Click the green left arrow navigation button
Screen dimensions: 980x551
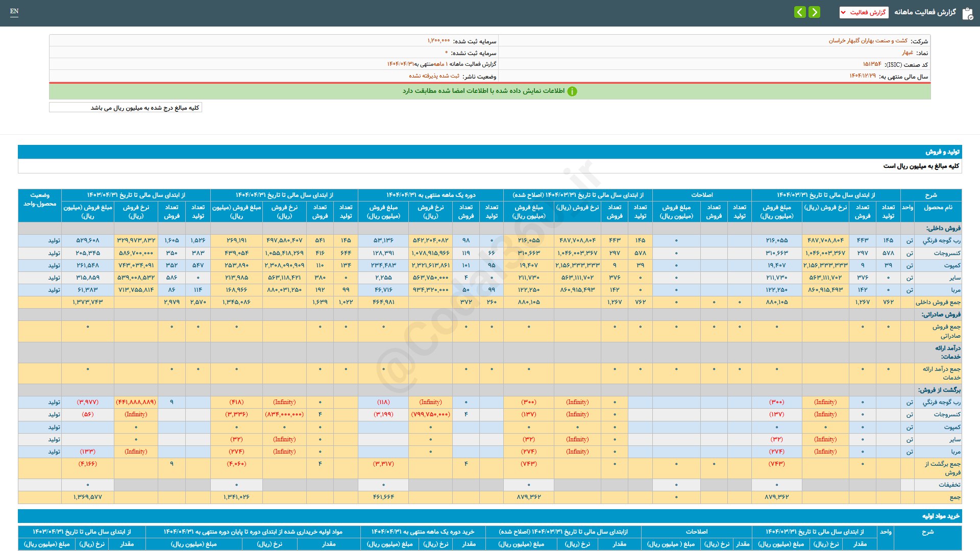click(x=800, y=12)
